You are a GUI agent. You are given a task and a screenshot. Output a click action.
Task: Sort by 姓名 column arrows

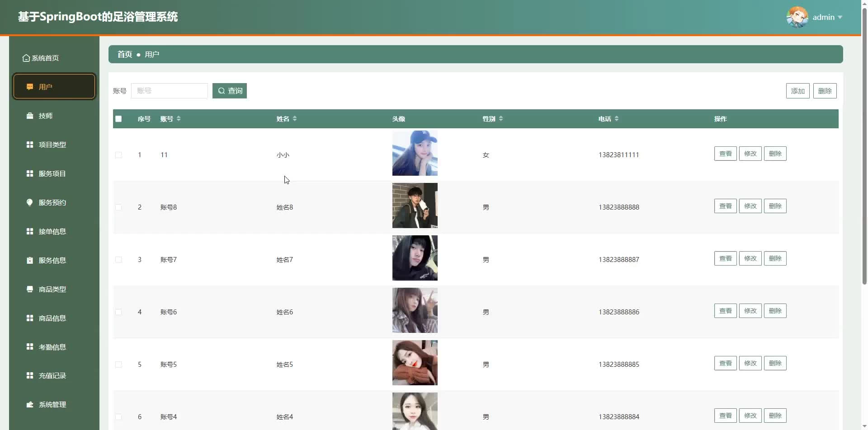[x=295, y=118]
